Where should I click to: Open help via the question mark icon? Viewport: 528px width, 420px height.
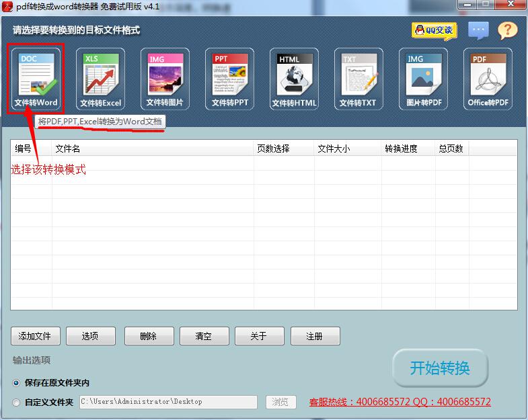point(507,31)
